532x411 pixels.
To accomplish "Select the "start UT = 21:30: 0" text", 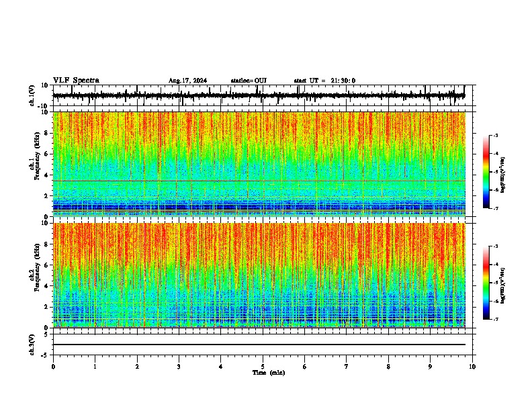I will [324, 81].
